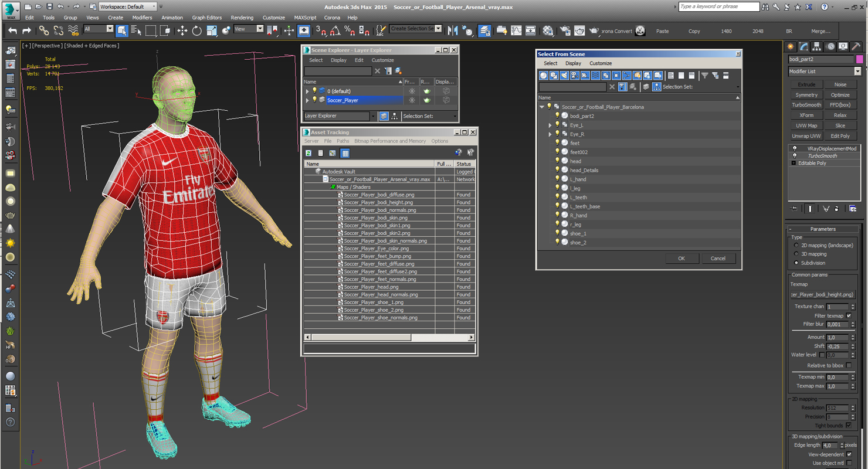Screen dimensions: 868x469
Task: Select Subdivision type radio button
Action: click(x=796, y=263)
